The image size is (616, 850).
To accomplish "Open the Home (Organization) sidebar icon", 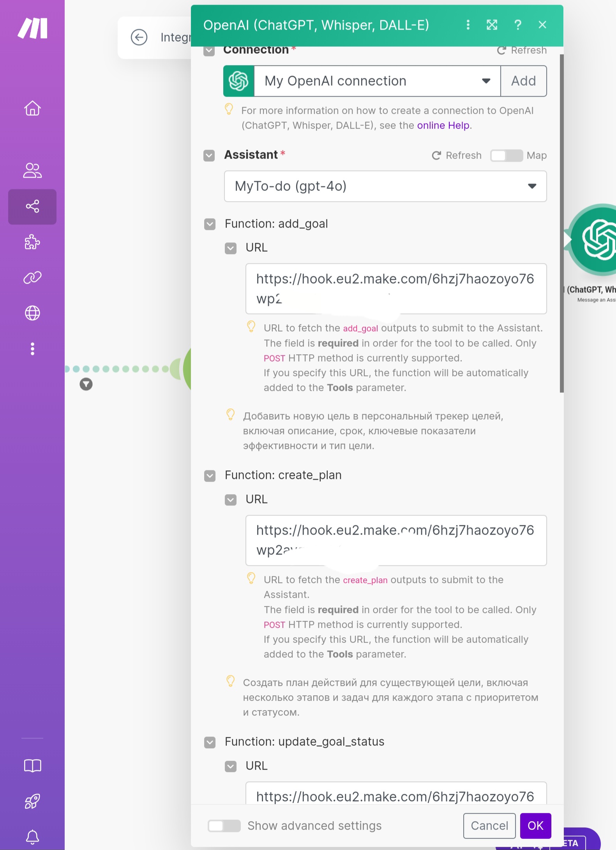I will pyautogui.click(x=32, y=108).
